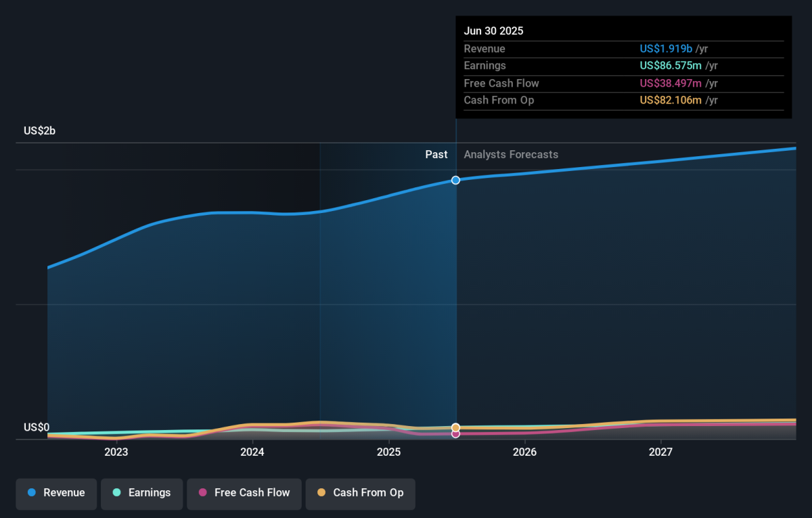Select the 2024 x-axis label
This screenshot has height=518, width=812.
(252, 452)
